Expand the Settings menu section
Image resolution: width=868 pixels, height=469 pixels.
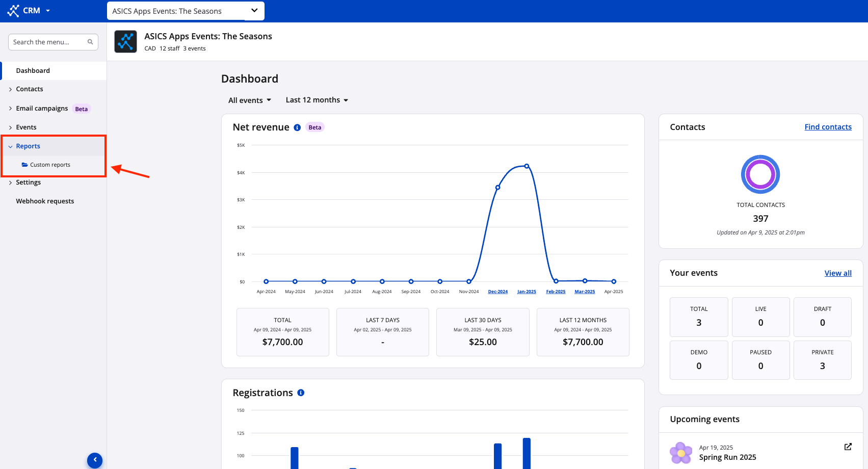[28, 183]
